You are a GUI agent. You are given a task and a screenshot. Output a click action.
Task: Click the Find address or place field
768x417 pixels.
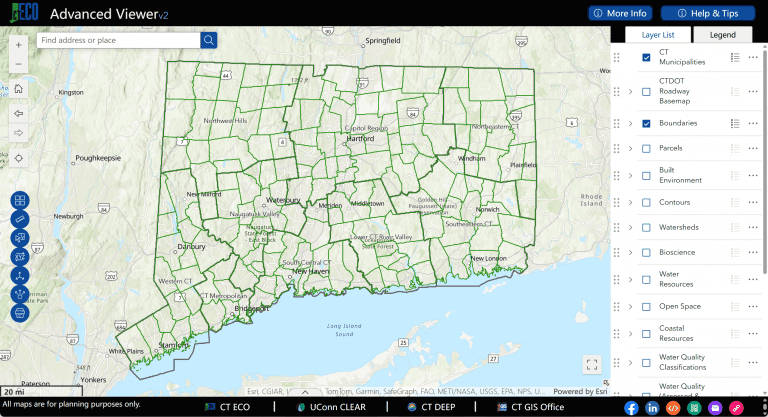click(118, 40)
